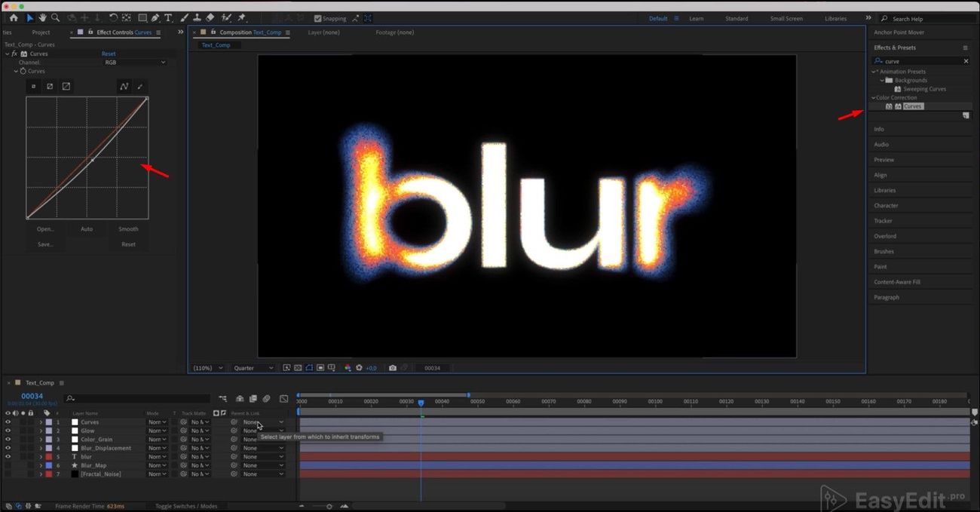
Task: Click the snapshot camera icon in viewer
Action: [x=392, y=368]
